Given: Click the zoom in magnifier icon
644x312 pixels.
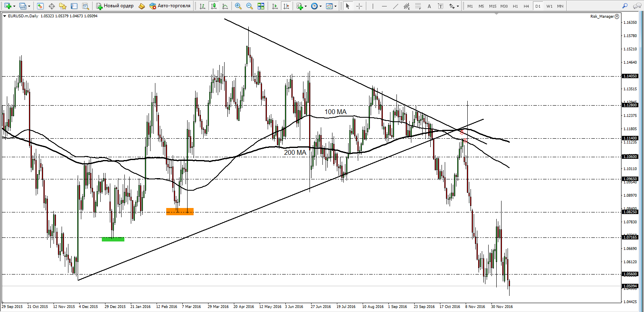Looking at the screenshot, I should [x=238, y=6].
